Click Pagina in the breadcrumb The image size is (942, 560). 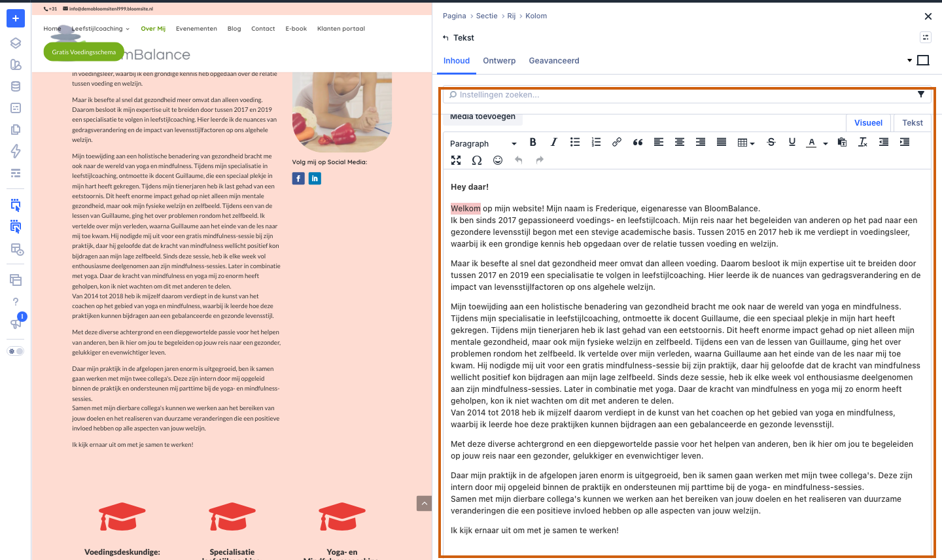tap(455, 16)
